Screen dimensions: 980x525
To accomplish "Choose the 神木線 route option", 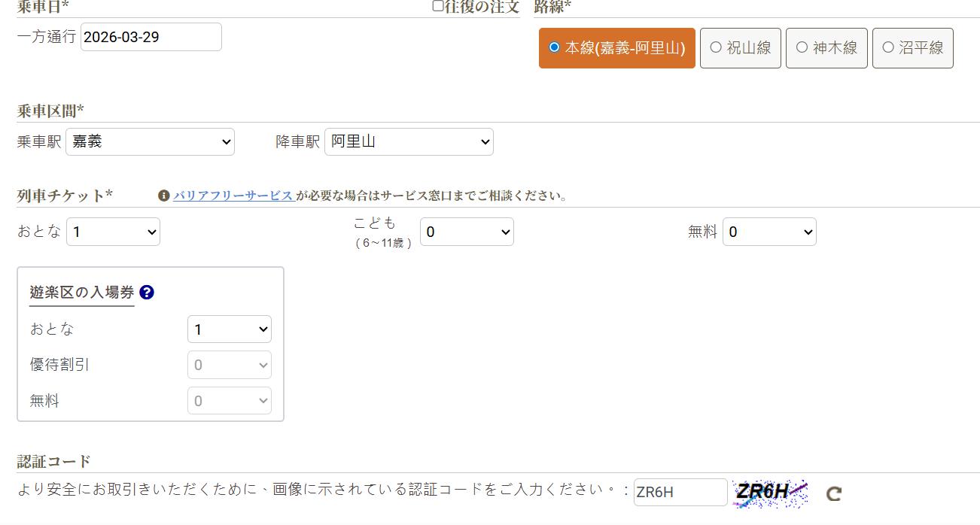I will [x=826, y=48].
